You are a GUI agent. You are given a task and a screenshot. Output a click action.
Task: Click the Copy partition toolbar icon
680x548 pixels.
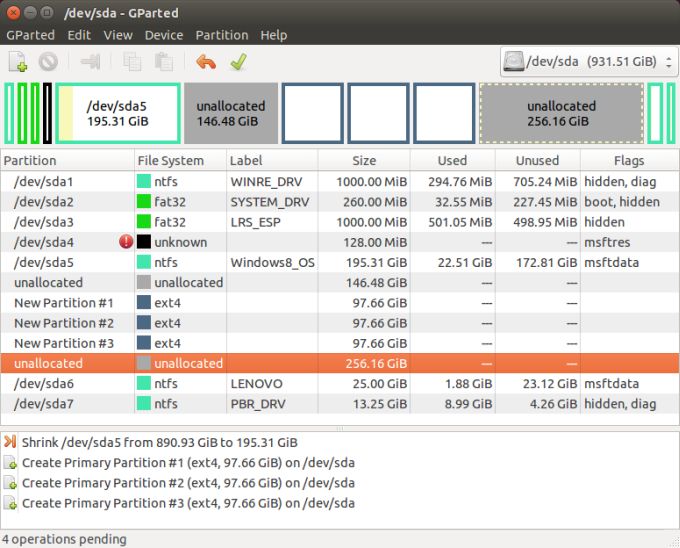[132, 62]
